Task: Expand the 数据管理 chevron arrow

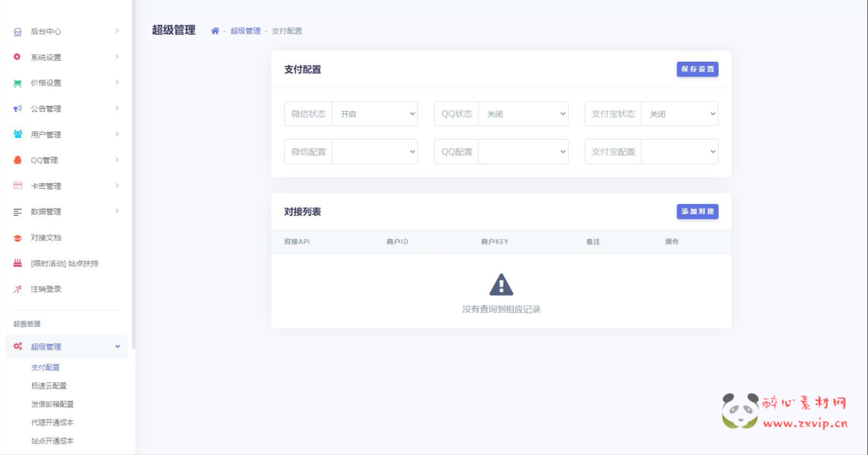Action: pyautogui.click(x=117, y=212)
